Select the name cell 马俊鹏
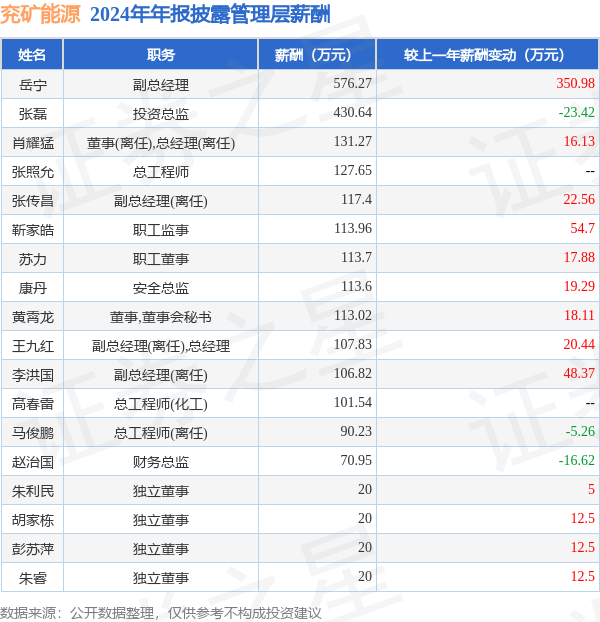The image size is (600, 622). pos(33,433)
